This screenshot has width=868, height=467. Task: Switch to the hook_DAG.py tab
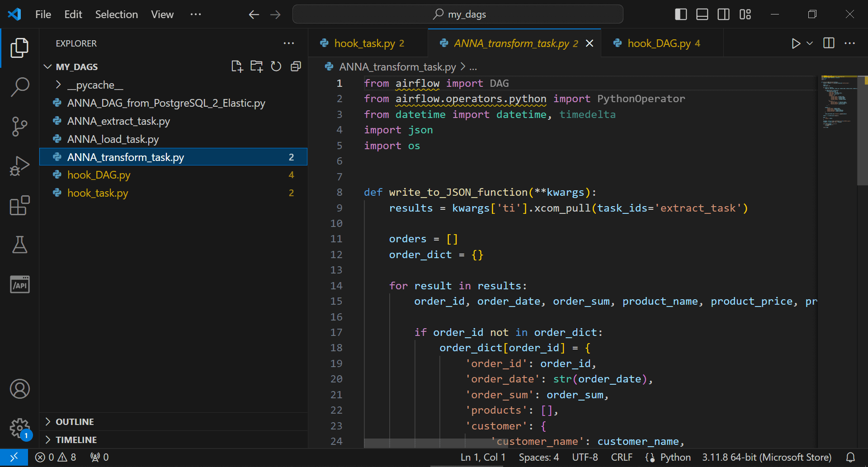point(659,43)
